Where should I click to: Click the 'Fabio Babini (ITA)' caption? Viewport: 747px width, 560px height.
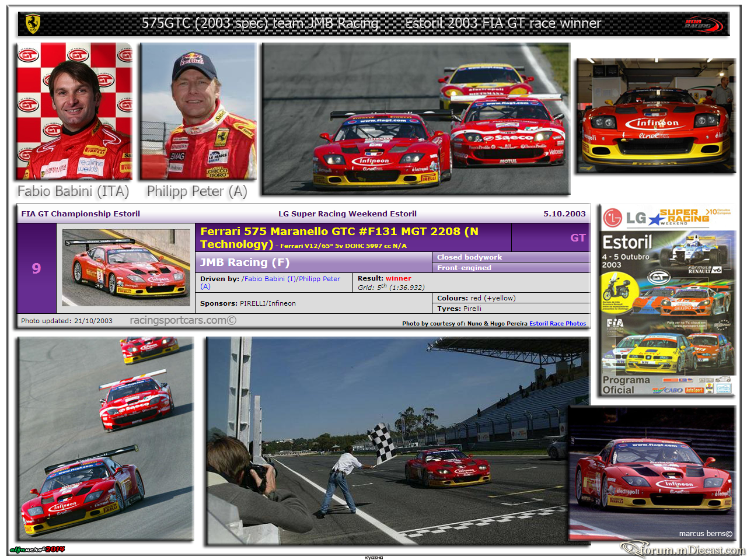[73, 191]
